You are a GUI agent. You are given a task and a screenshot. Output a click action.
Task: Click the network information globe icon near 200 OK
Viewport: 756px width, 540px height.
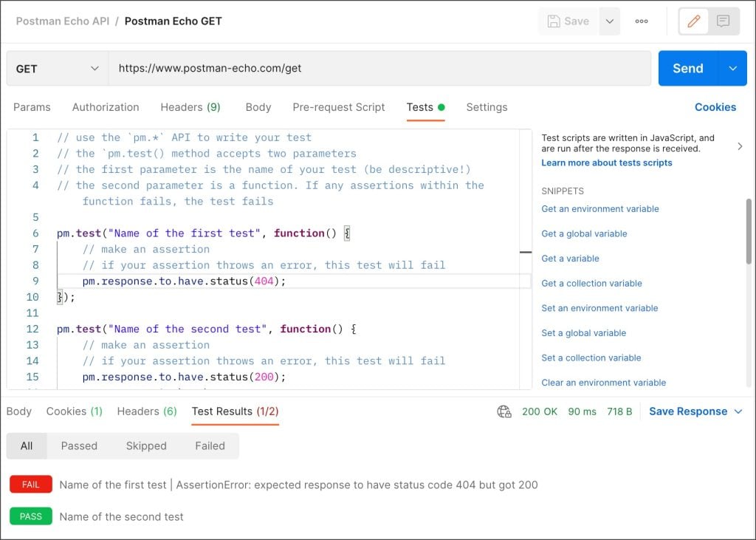[504, 412]
